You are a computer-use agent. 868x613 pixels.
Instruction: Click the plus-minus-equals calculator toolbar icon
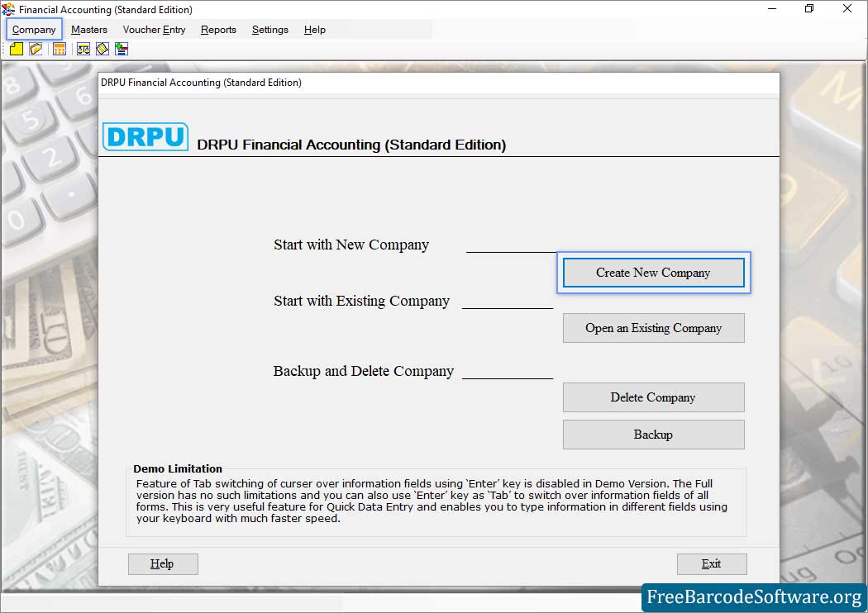122,50
